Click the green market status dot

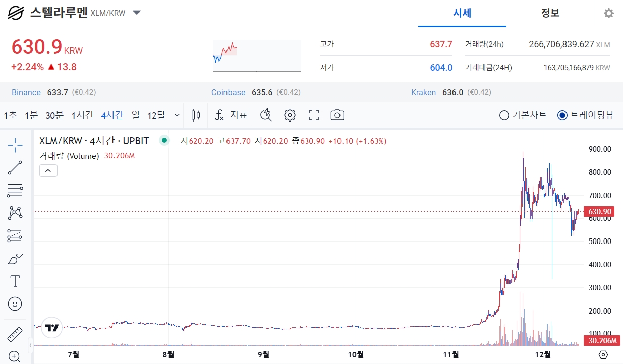[164, 141]
